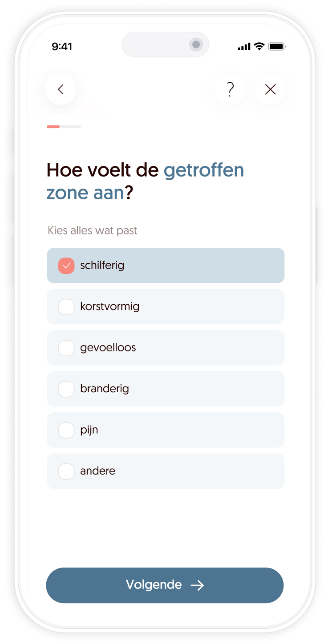The image size is (328, 644).
Task: Close the questionnaire with the X icon
Action: pyautogui.click(x=270, y=89)
